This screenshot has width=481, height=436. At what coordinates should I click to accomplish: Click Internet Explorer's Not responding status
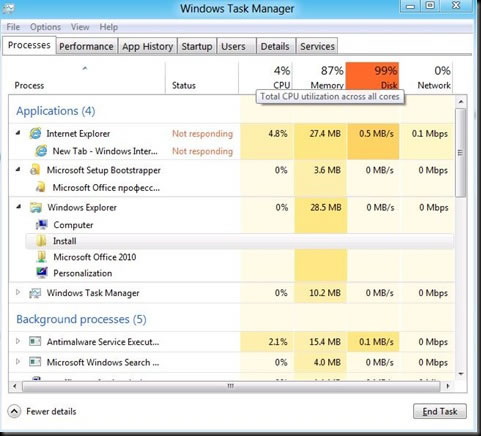coord(202,134)
